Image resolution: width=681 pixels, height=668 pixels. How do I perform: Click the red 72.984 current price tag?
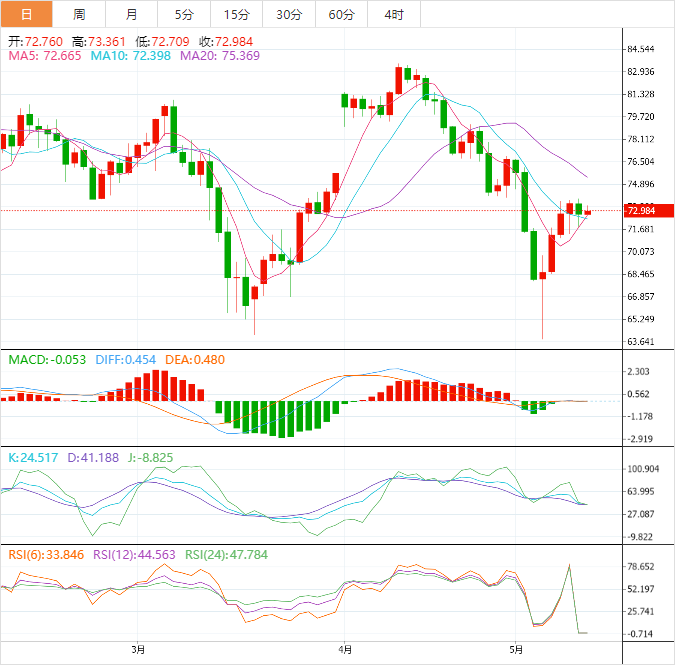640,211
